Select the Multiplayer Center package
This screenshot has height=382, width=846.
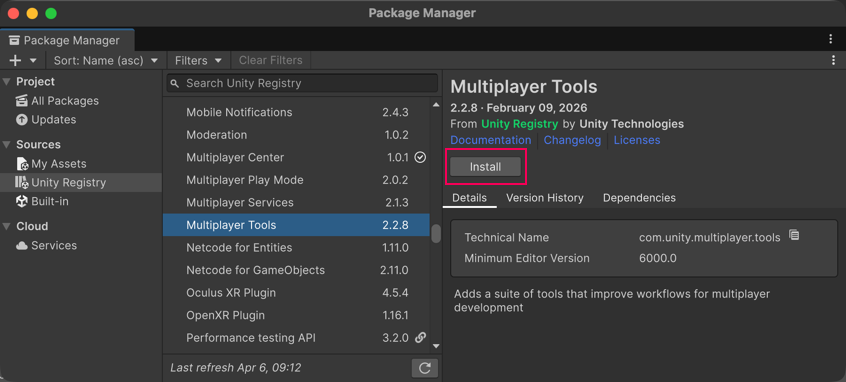(296, 158)
